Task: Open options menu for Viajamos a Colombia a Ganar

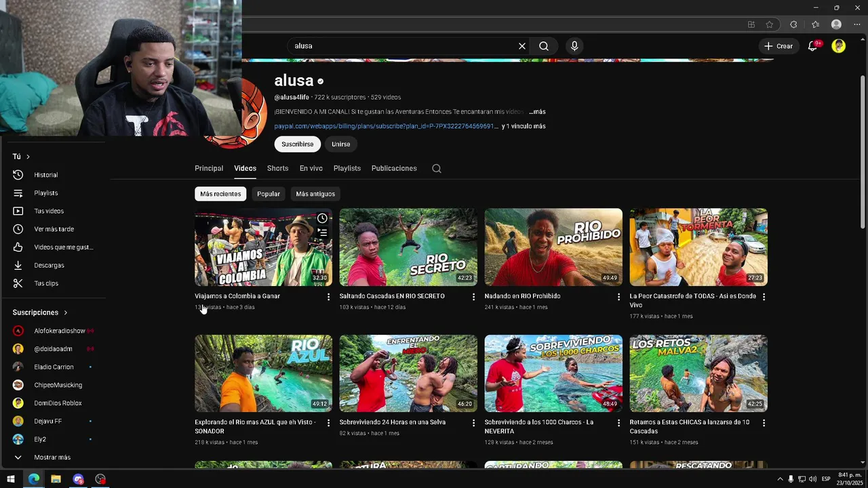Action: click(x=328, y=297)
